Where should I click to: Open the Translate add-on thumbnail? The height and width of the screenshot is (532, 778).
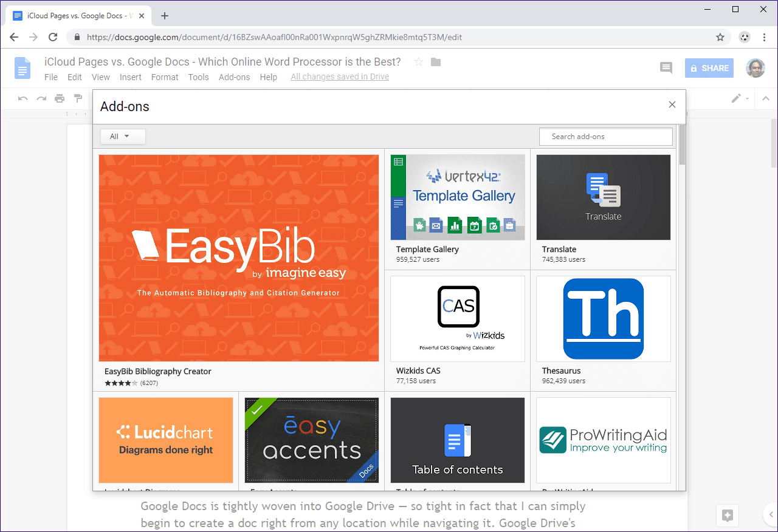point(604,197)
